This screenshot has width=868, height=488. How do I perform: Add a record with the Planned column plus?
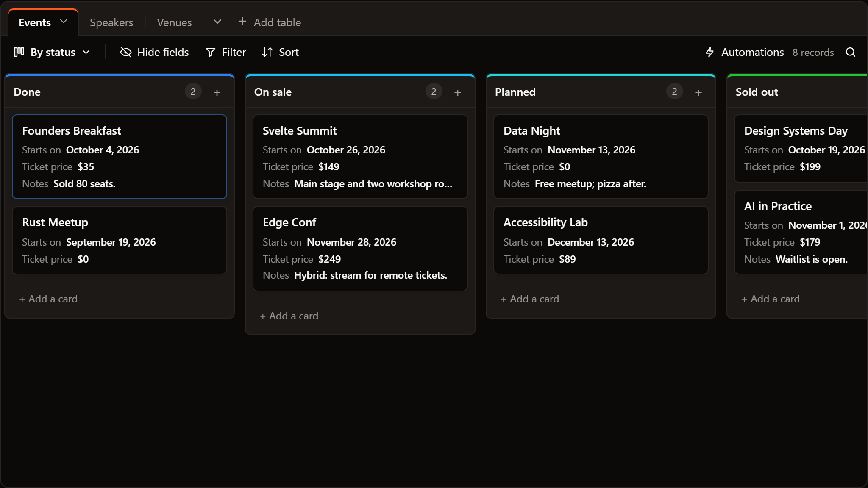pos(698,92)
